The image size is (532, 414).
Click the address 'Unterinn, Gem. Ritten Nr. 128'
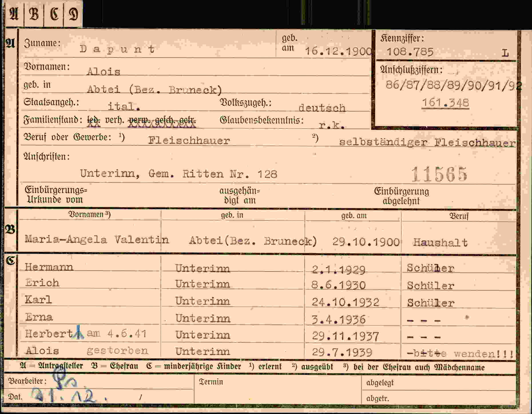point(179,174)
